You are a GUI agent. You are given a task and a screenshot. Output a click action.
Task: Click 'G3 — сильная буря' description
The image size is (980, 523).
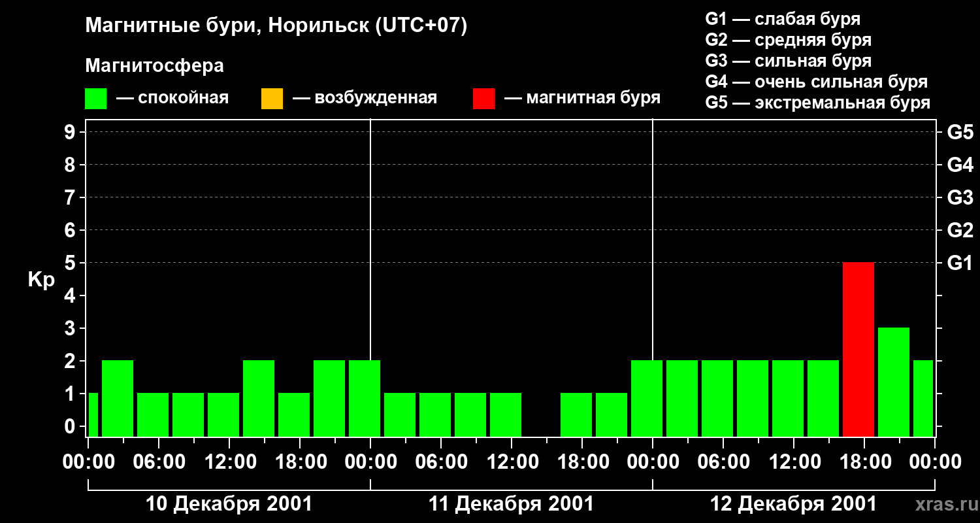[x=789, y=61]
